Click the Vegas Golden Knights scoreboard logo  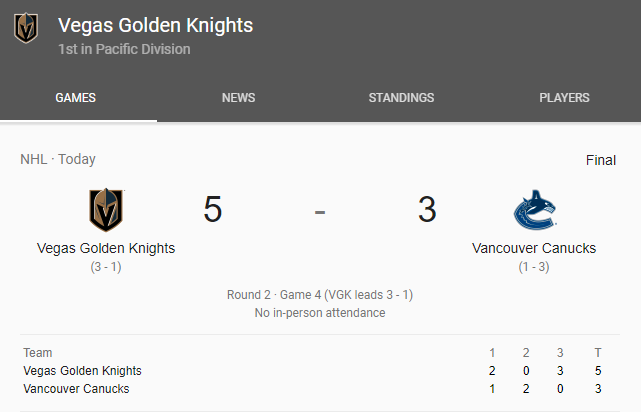pyautogui.click(x=106, y=210)
